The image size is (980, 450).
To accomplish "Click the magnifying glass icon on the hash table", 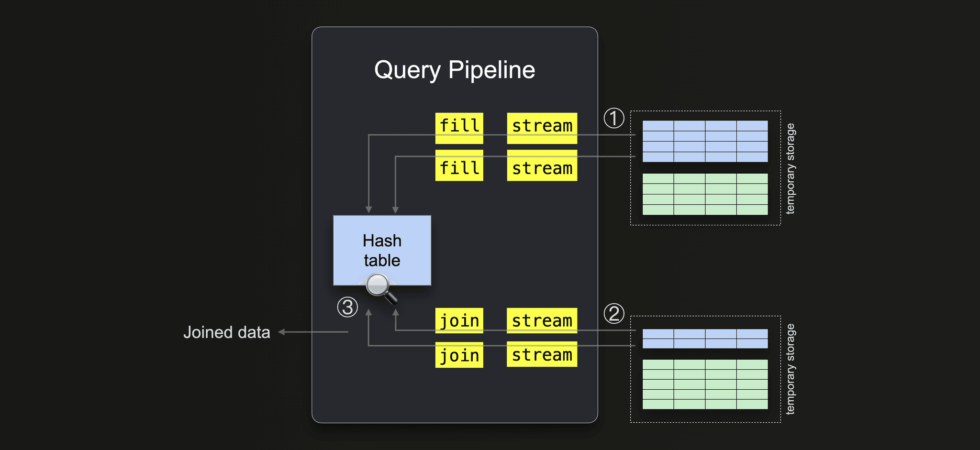I will (381, 288).
